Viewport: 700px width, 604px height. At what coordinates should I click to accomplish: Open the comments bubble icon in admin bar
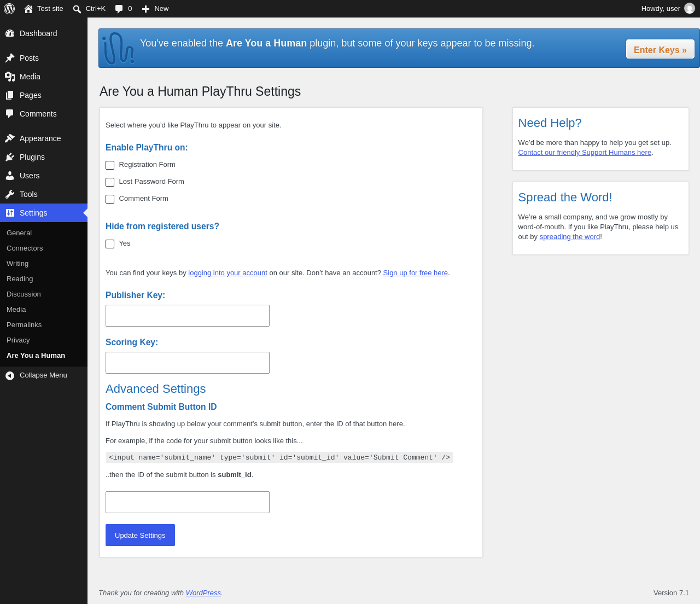[119, 9]
